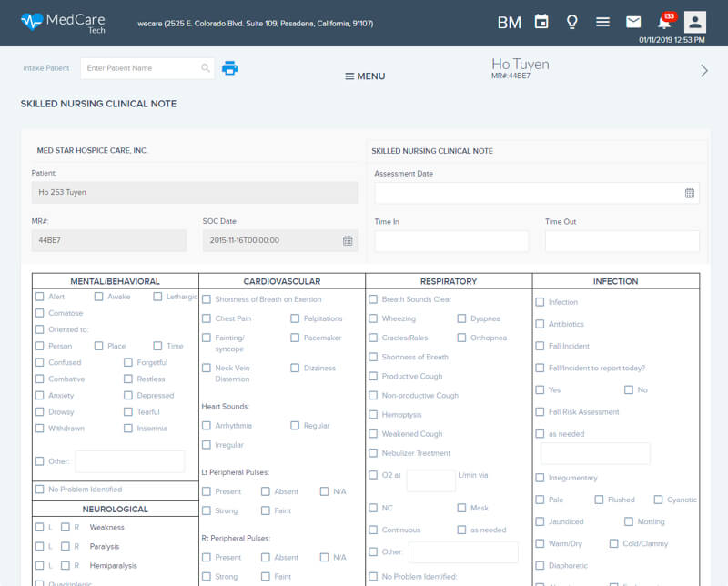Tick the Wheezing checkbox
This screenshot has height=586, width=728.
pos(373,318)
